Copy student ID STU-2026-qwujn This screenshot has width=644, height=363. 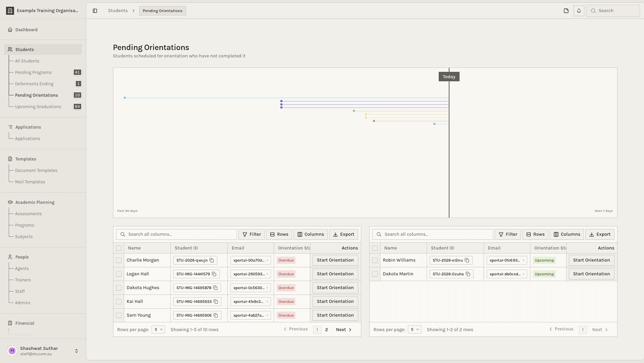coord(212,260)
